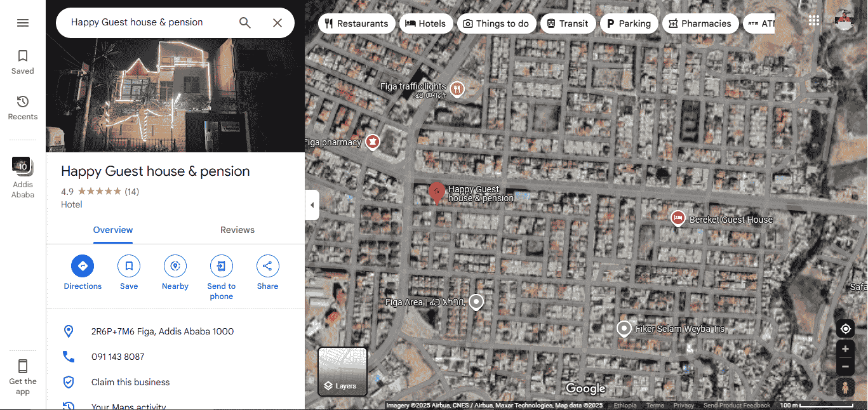Select the Parking chip
This screenshot has height=410, width=868.
coord(629,23)
